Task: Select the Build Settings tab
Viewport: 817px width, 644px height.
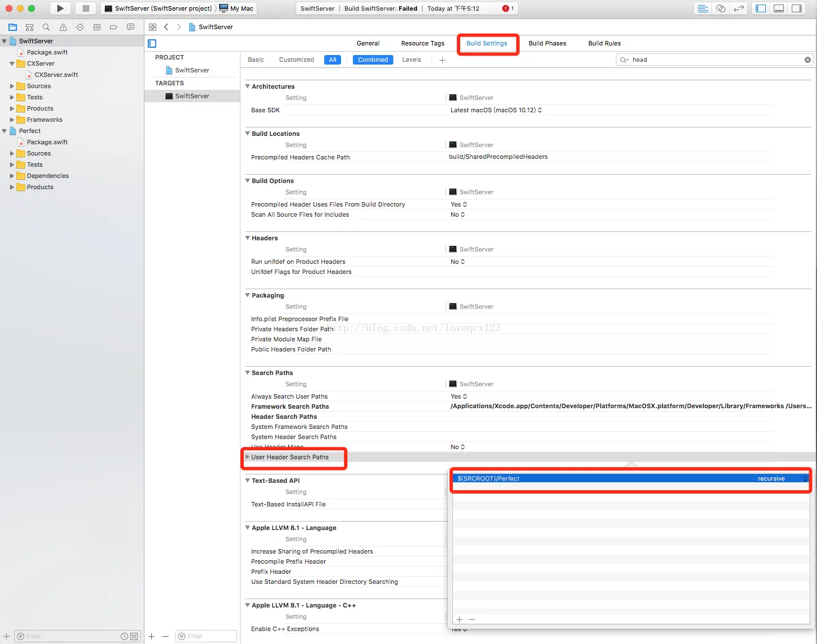Action: 487,43
